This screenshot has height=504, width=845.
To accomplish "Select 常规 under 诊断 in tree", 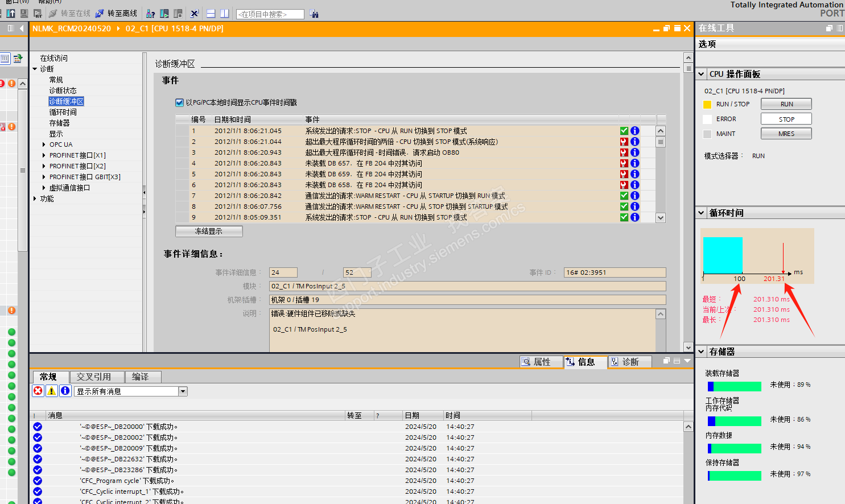I will [56, 80].
